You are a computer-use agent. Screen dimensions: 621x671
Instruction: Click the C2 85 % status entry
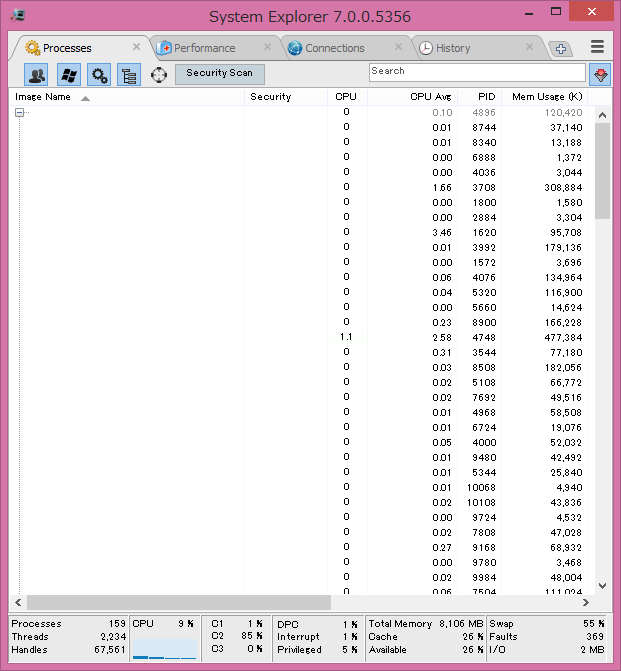[x=237, y=636]
